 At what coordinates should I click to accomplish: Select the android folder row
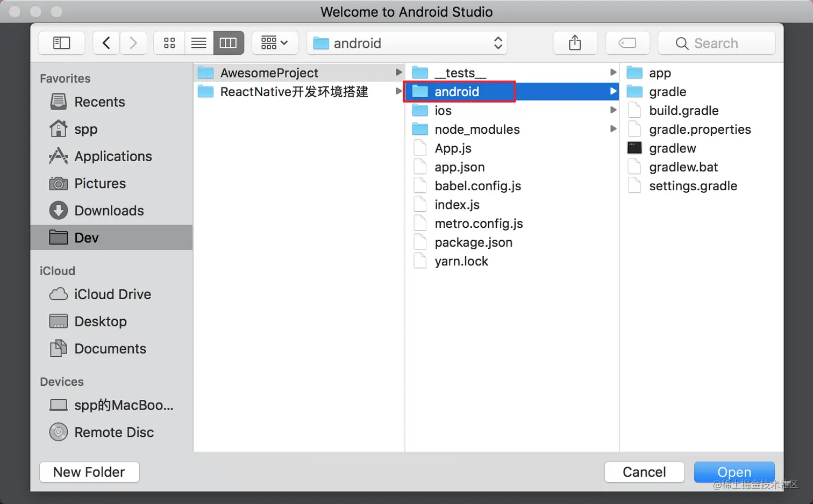coord(512,91)
